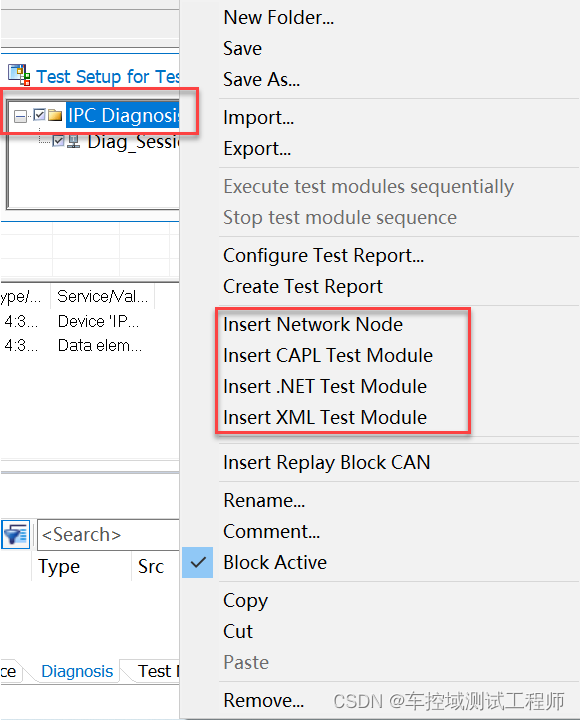Toggle the IPC Diagnosis folder checkbox
The image size is (580, 720).
click(39, 114)
